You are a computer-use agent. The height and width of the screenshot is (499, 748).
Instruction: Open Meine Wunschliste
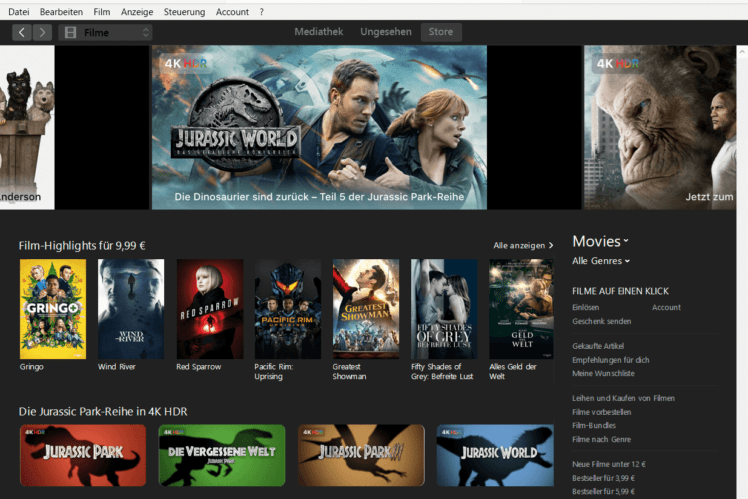point(603,374)
